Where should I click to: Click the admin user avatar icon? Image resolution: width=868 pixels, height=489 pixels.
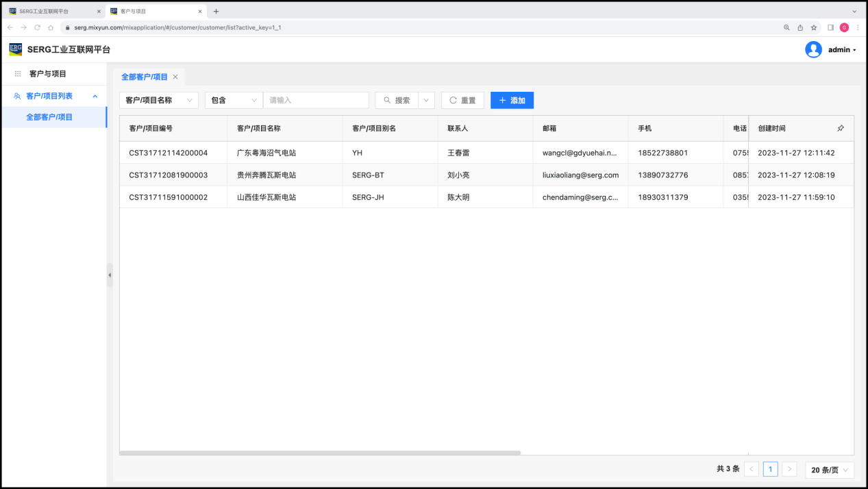(x=813, y=49)
